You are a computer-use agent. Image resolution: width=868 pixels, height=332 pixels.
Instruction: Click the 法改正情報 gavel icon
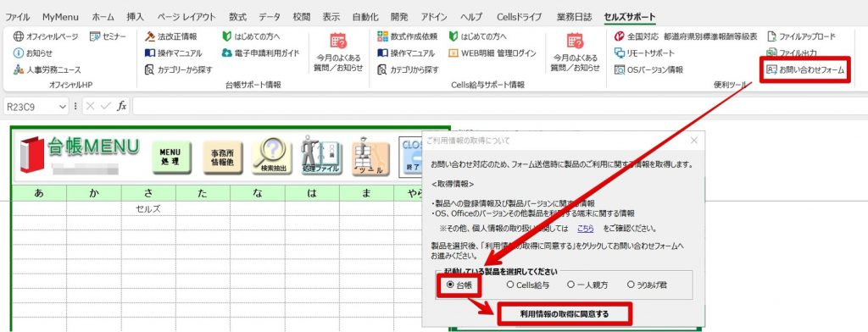coord(149,36)
